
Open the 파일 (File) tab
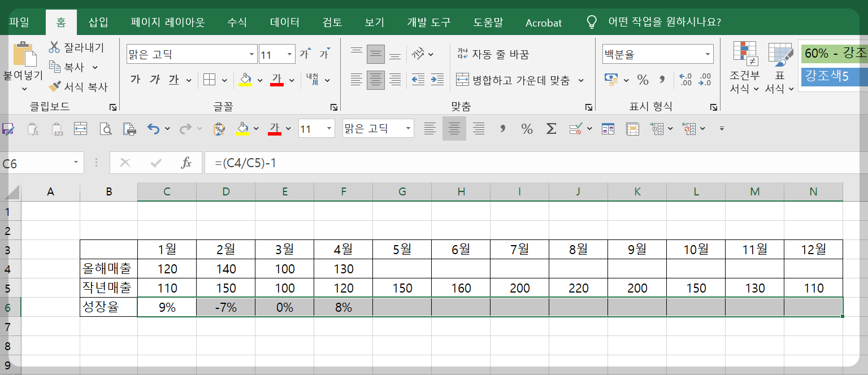coord(19,23)
